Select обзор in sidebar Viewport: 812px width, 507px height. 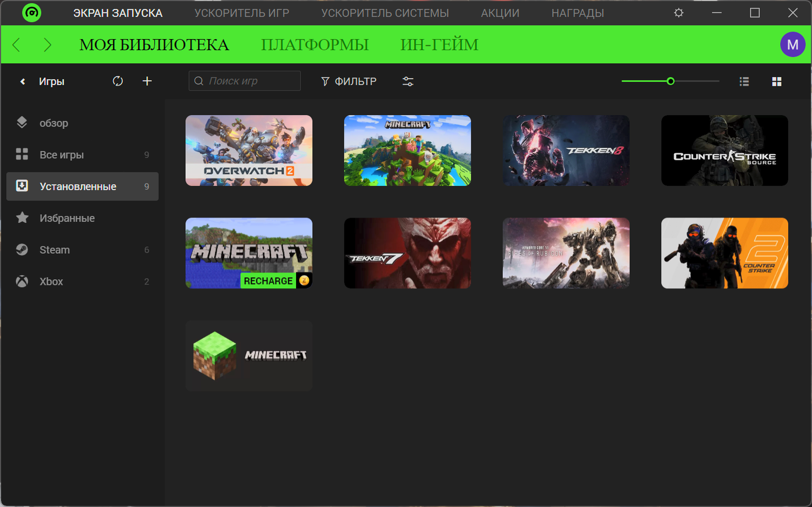pyautogui.click(x=82, y=123)
